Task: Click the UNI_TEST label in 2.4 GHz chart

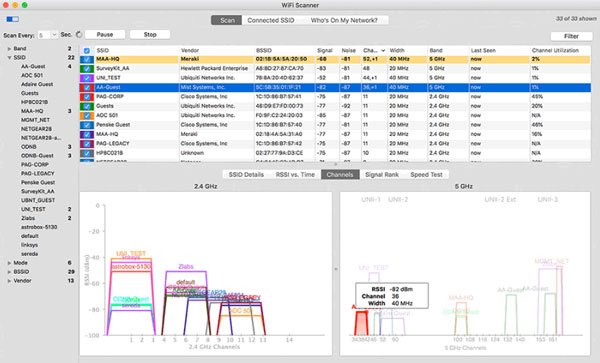Action: (131, 254)
